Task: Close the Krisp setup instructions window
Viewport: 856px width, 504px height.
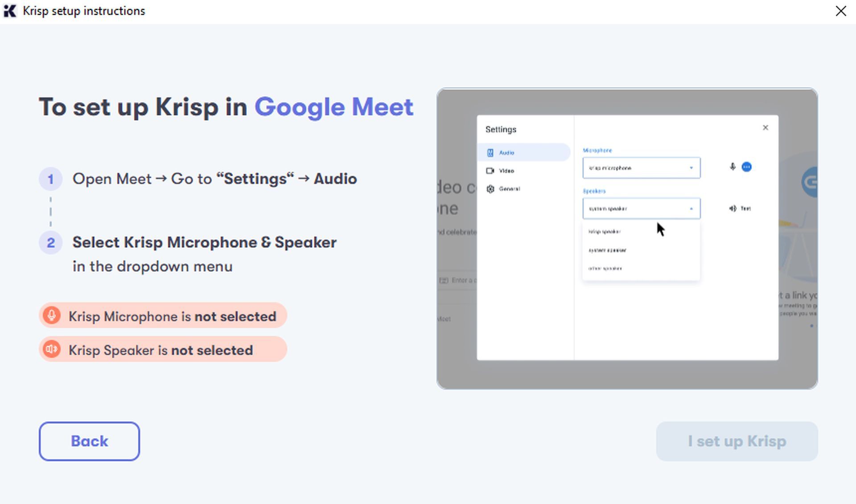Action: click(x=841, y=11)
